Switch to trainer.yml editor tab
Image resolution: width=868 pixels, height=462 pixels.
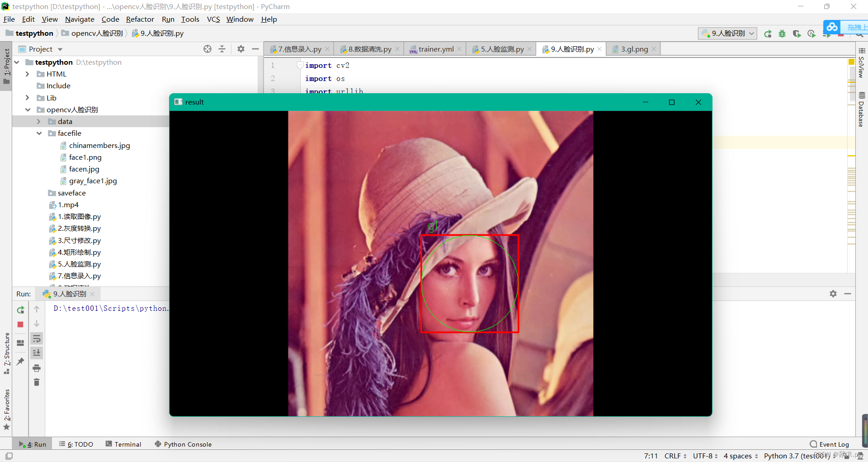(x=436, y=49)
